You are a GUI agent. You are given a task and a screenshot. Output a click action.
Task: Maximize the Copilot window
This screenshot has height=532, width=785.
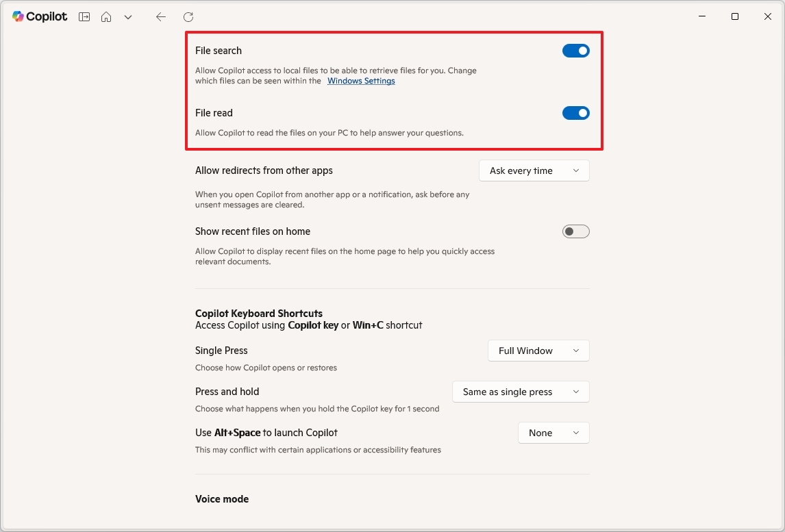click(734, 16)
